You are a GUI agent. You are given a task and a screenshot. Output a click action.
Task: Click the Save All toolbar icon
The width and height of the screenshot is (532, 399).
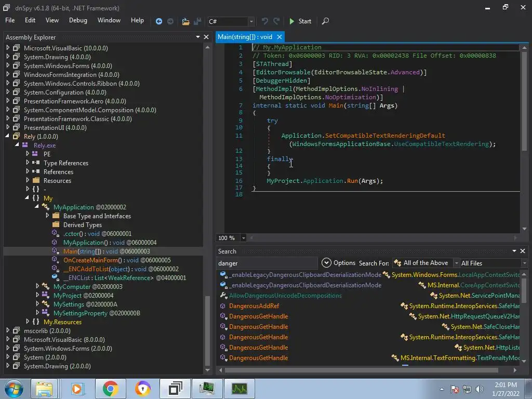pos(197,21)
